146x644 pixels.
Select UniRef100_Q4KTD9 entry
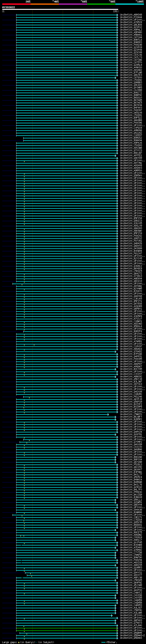[131, 158]
